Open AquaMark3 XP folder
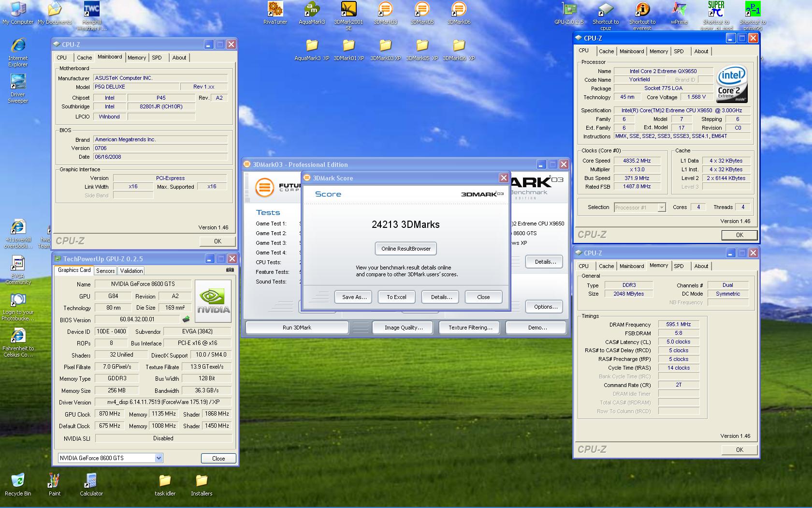Image resolution: width=812 pixels, height=508 pixels. click(x=312, y=49)
